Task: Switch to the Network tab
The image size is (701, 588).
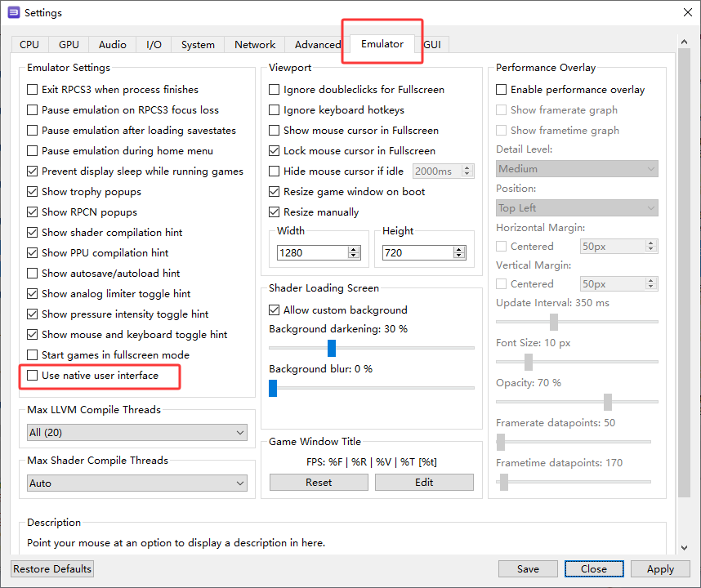Action: pos(255,45)
